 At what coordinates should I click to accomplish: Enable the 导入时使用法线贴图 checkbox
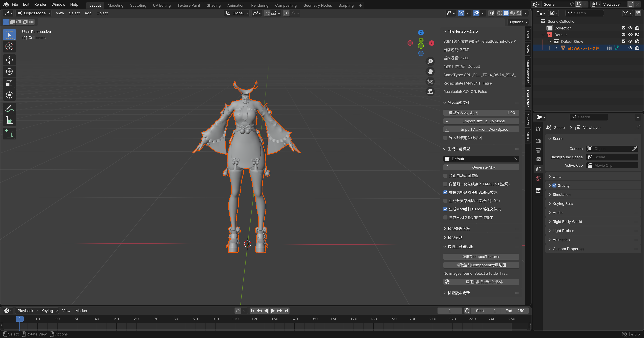(445, 138)
